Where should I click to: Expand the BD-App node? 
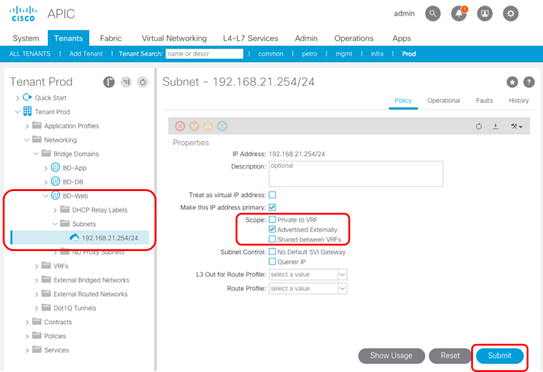pyautogui.click(x=45, y=168)
